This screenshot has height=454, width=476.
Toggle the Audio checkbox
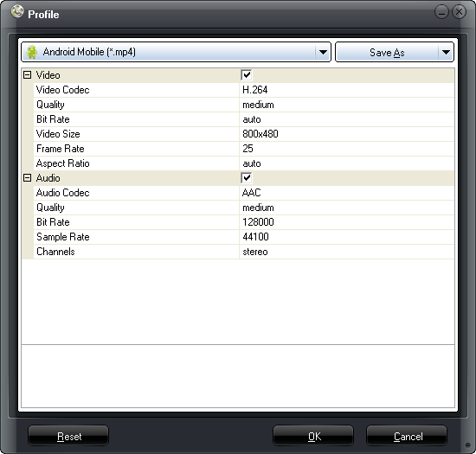pos(247,178)
